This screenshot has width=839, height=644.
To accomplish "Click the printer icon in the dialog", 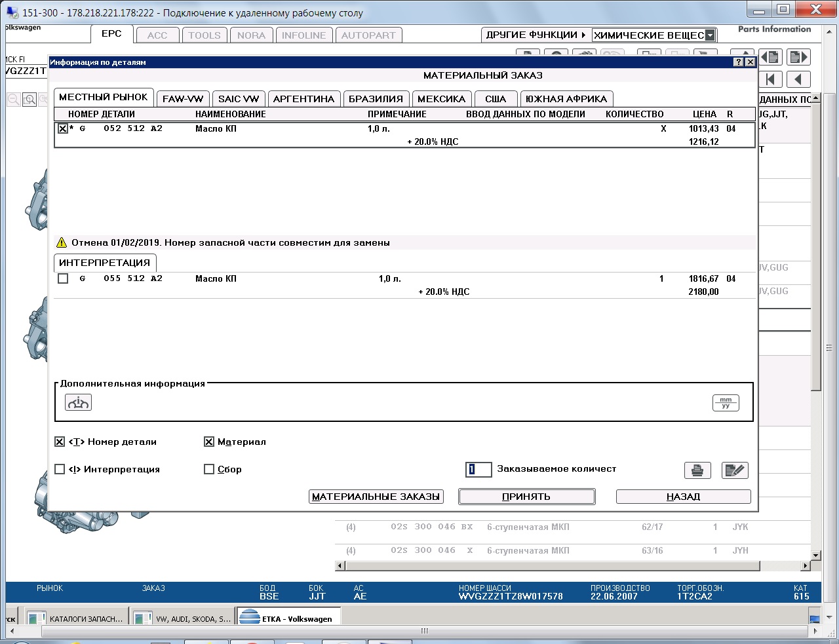I will pos(697,470).
